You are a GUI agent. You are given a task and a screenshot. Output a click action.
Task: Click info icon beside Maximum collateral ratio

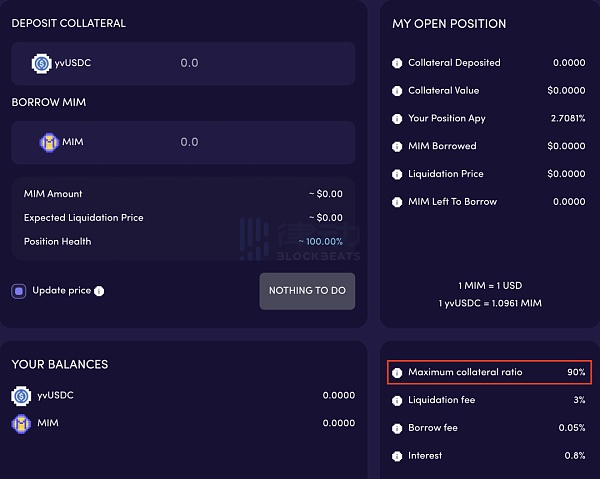(397, 373)
